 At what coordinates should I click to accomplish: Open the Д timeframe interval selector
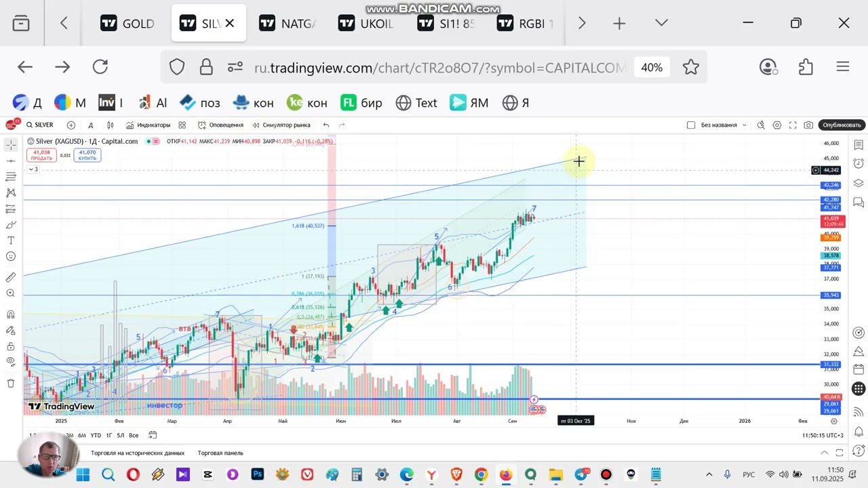click(90, 125)
